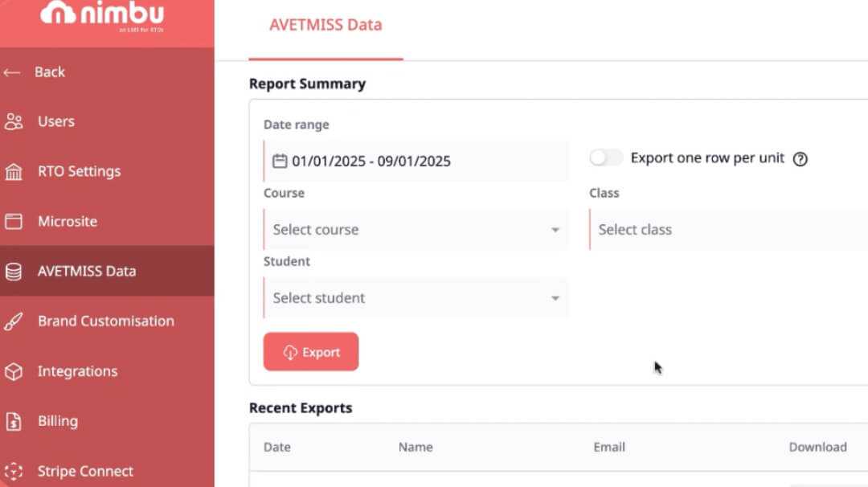Viewport: 868px width, 487px height.
Task: Select the Brand Customisation paintbrush icon
Action: 13,321
